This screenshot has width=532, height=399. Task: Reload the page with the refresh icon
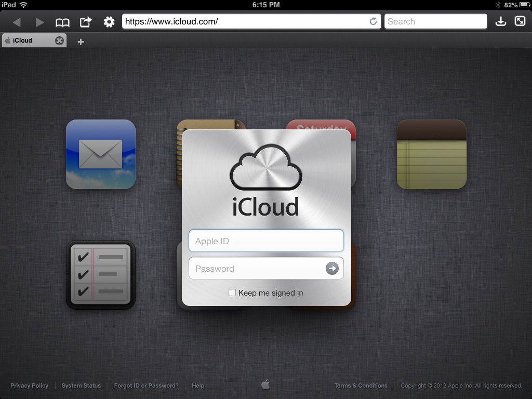(373, 21)
